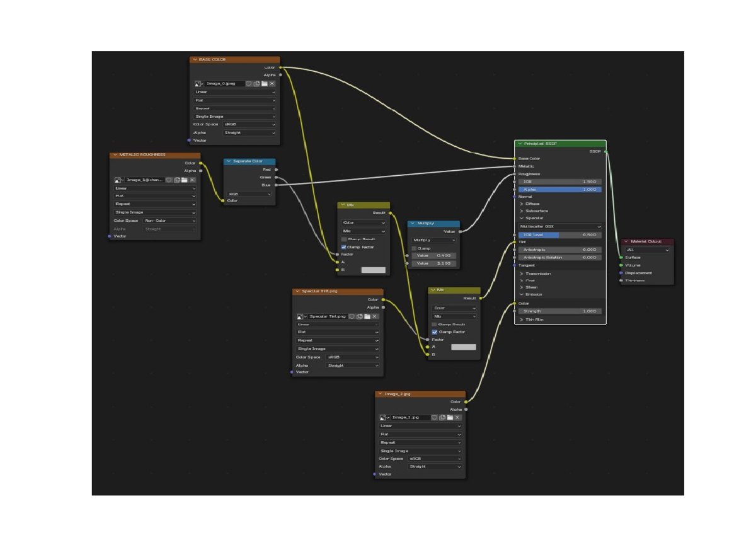Open Single Image source dropdown in Specular Tint.png node
Viewport: 756px width, 535px height.
click(338, 348)
